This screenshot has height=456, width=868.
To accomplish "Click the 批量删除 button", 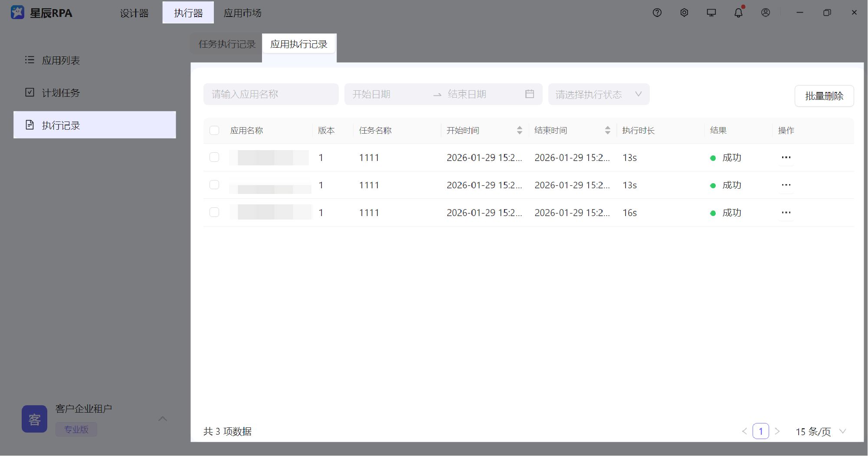I will (824, 96).
